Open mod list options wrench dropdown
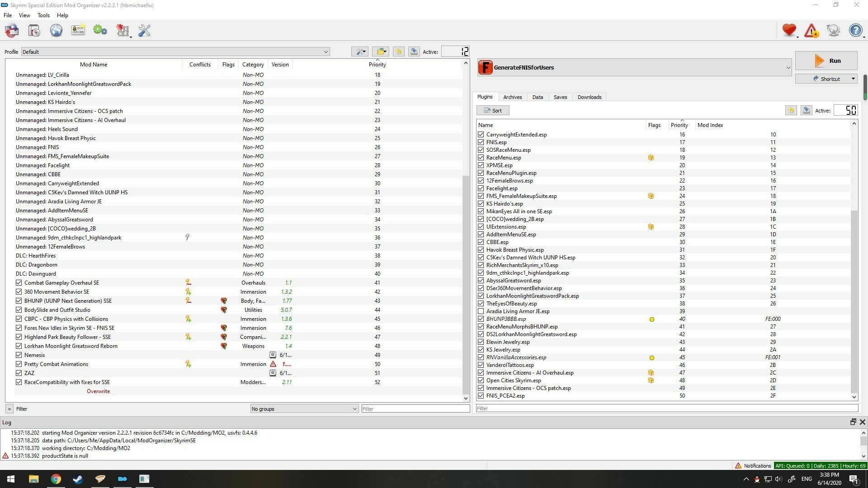The width and height of the screenshot is (868, 488). point(360,52)
